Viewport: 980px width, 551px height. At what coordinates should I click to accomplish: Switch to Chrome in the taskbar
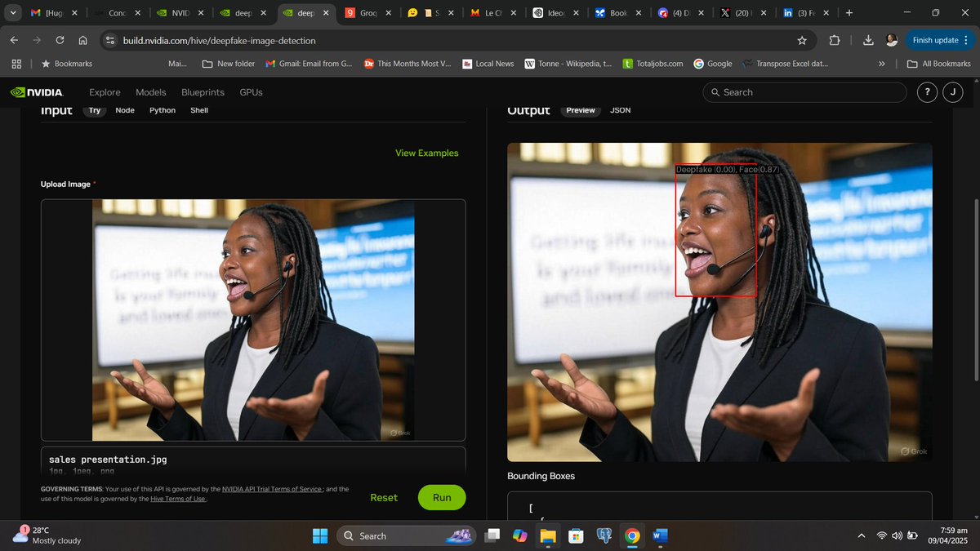632,535
